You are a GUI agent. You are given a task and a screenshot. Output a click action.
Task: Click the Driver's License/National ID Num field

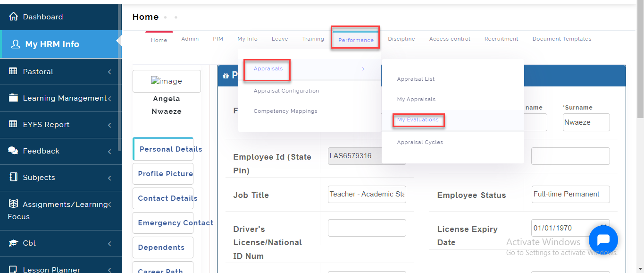367,228
